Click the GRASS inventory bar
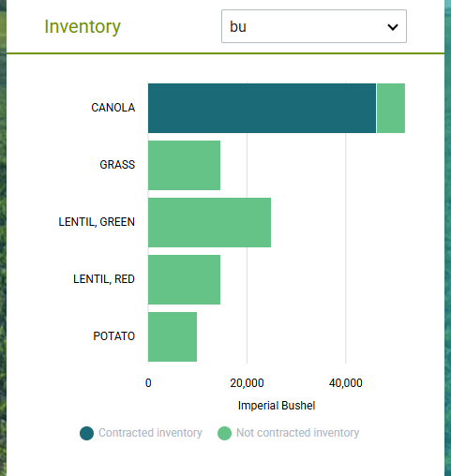The width and height of the screenshot is (451, 476). (184, 165)
